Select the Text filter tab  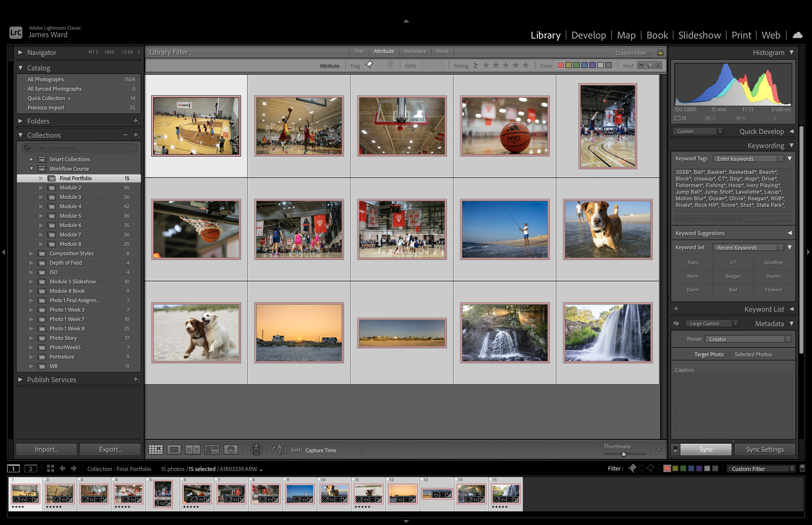[359, 51]
